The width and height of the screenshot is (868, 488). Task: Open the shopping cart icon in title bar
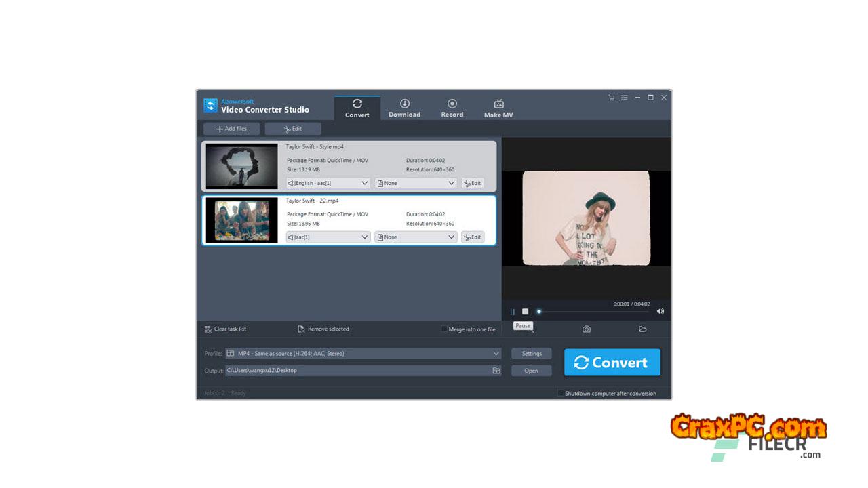point(611,98)
